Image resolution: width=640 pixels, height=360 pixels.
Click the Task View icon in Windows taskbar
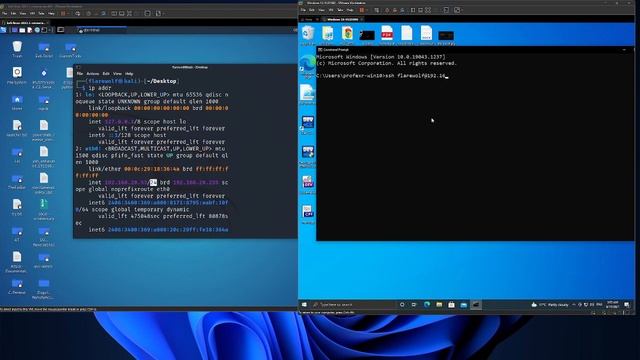414,305
